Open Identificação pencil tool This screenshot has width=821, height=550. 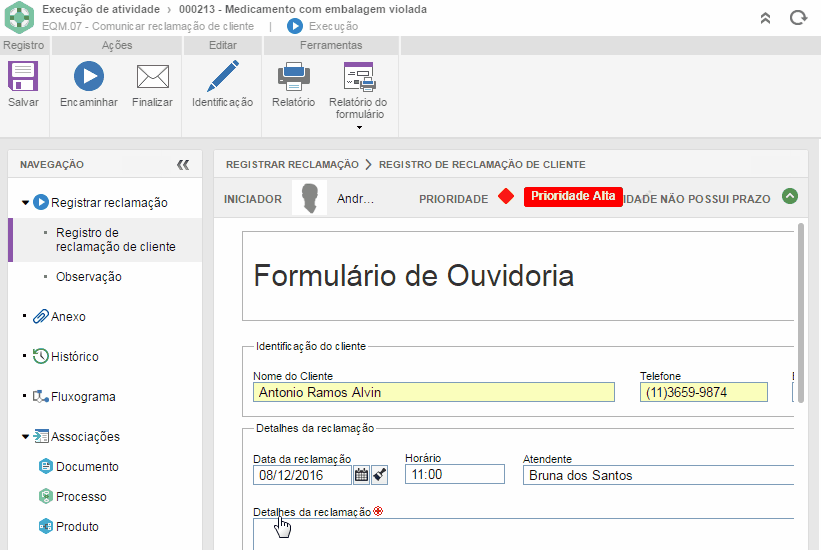coord(222,78)
